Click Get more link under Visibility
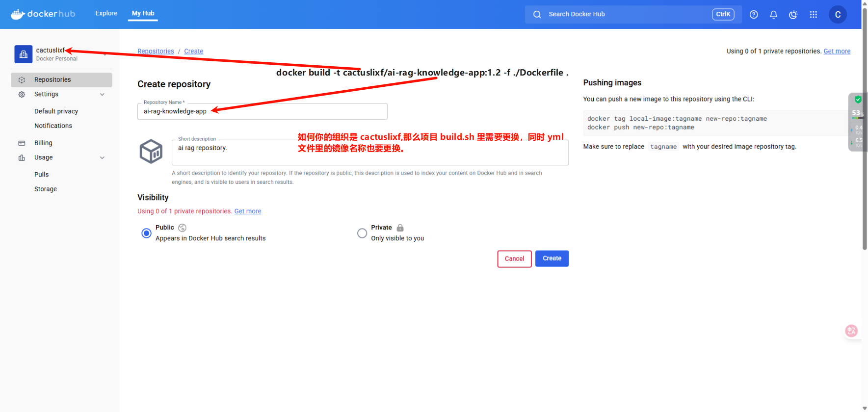Viewport: 868px width, 412px height. 248,211
